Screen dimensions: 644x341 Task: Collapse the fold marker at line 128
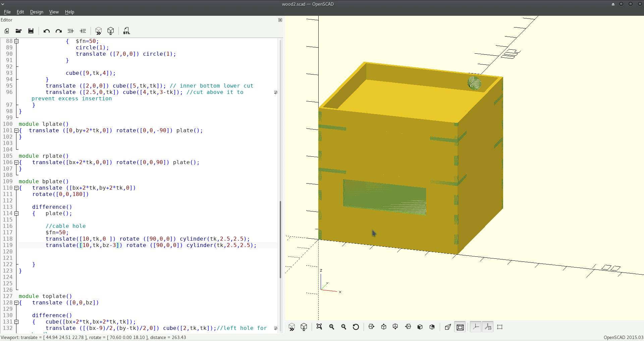[x=16, y=303]
